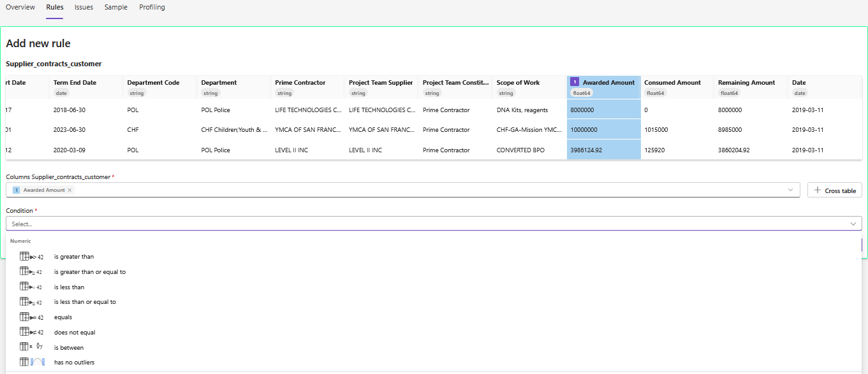Choose 'is less than or equal to' option

coord(85,302)
